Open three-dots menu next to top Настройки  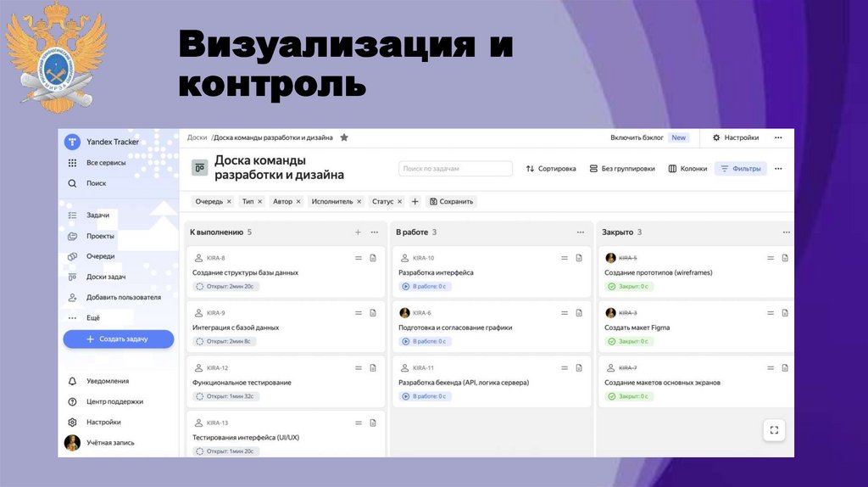(x=778, y=137)
